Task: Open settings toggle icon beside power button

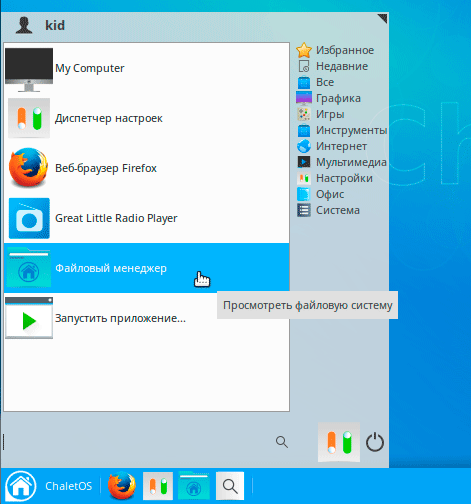Action: point(339,442)
